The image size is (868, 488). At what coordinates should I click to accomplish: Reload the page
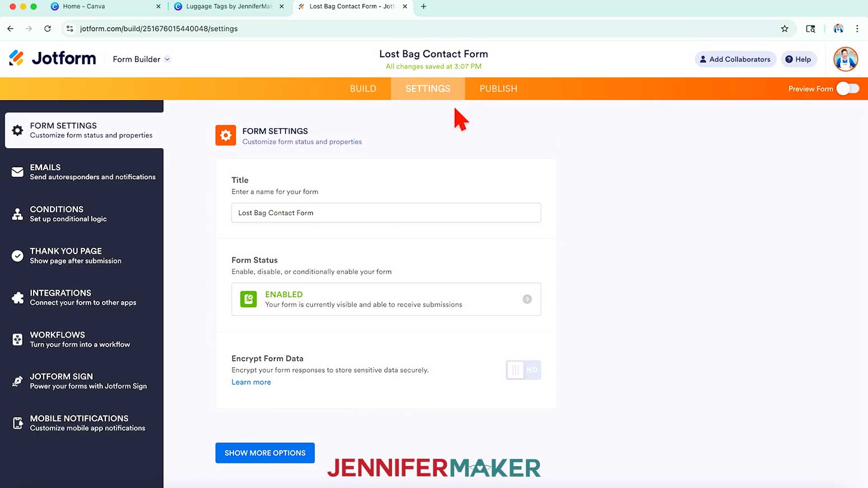48,29
